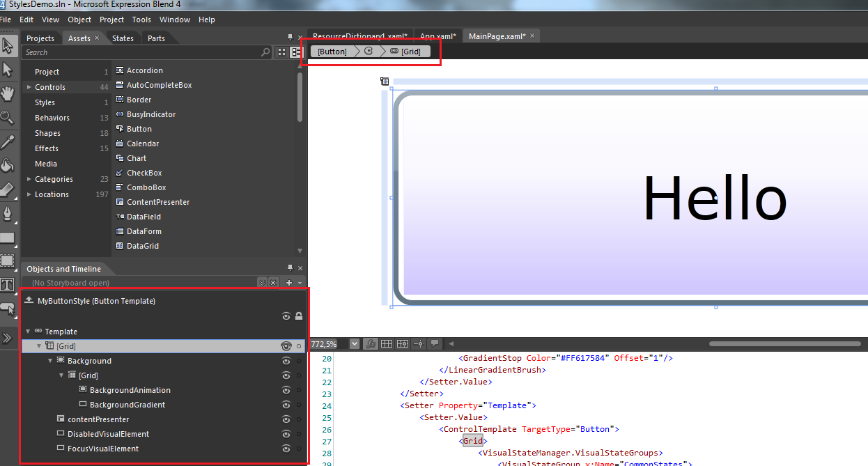868x466 pixels.
Task: Collapse the Template tree node
Action: point(28,332)
